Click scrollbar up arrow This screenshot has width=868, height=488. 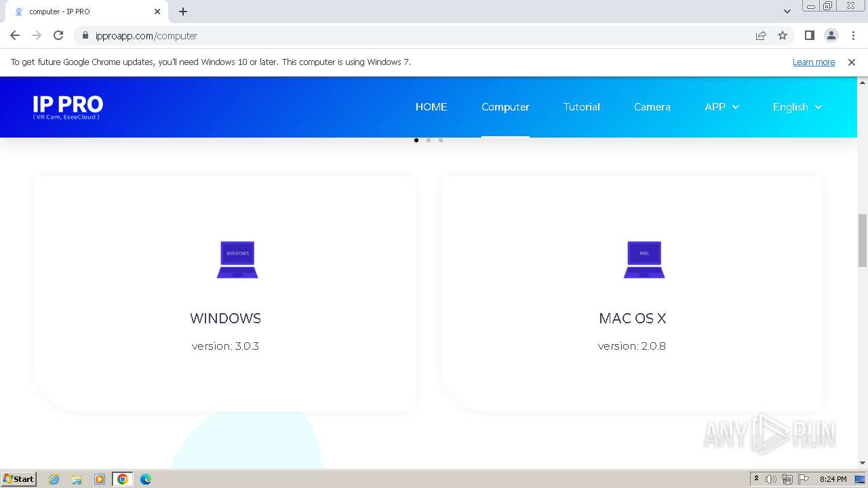[x=863, y=82]
